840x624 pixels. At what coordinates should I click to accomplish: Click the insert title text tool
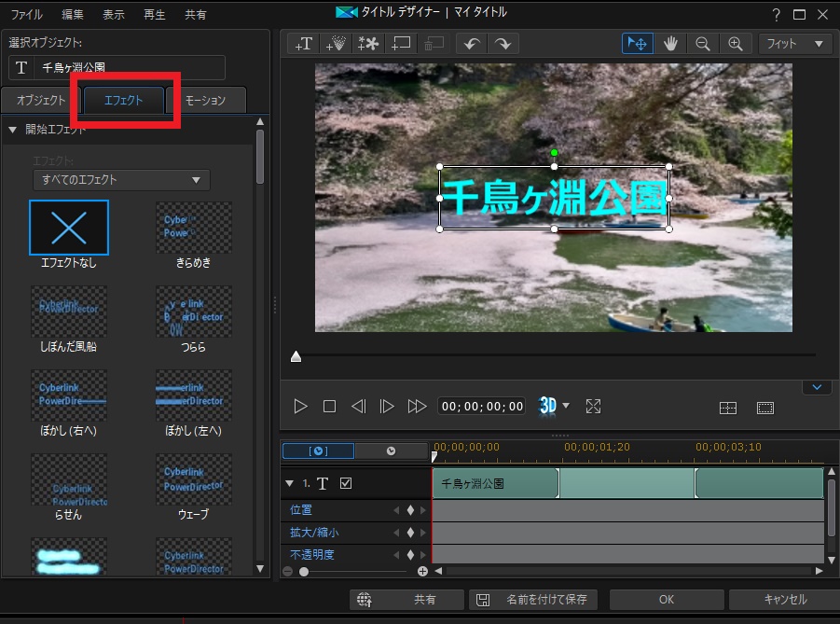coord(304,44)
